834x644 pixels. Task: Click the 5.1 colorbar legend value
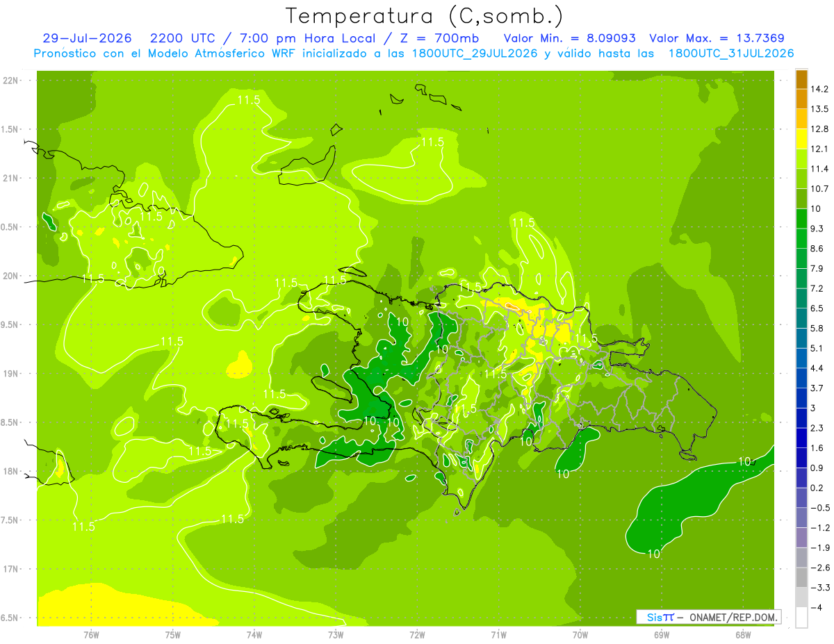817,348
